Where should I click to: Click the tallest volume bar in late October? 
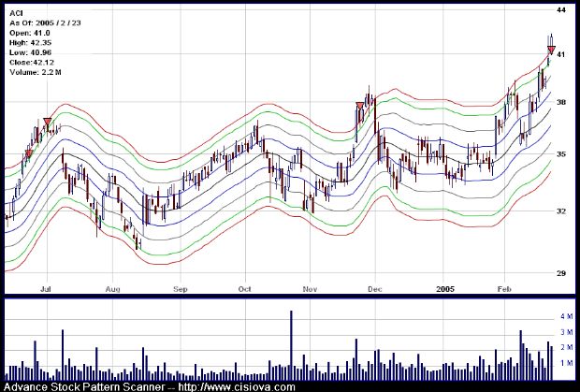pyautogui.click(x=291, y=345)
